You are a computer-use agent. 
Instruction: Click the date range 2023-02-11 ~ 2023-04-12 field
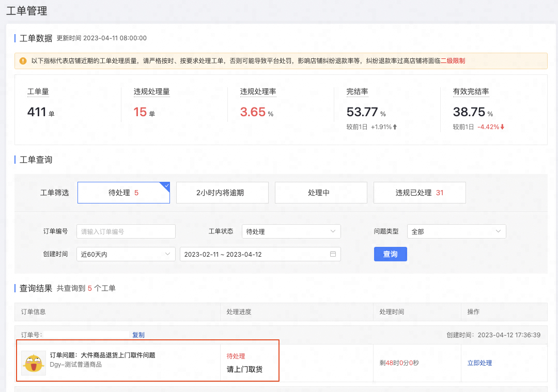coord(260,254)
